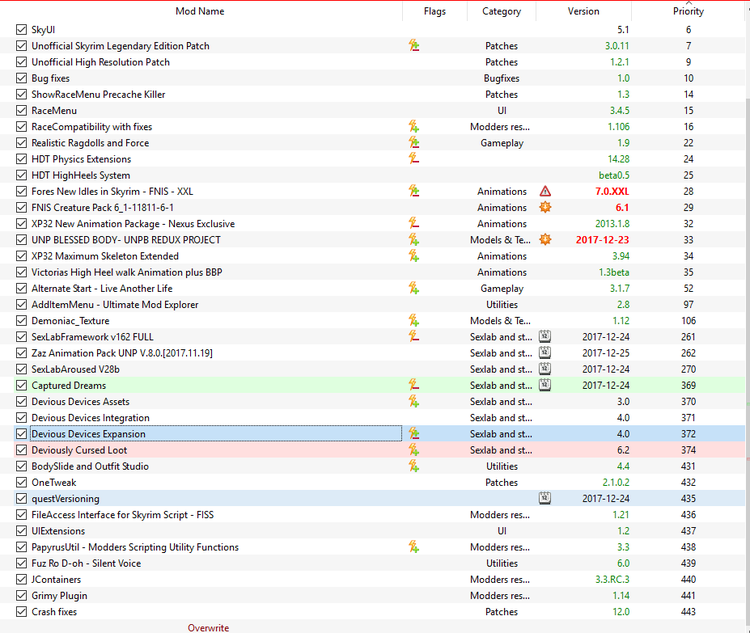Click priority value 97
This screenshot has height=633, width=750.
click(688, 304)
